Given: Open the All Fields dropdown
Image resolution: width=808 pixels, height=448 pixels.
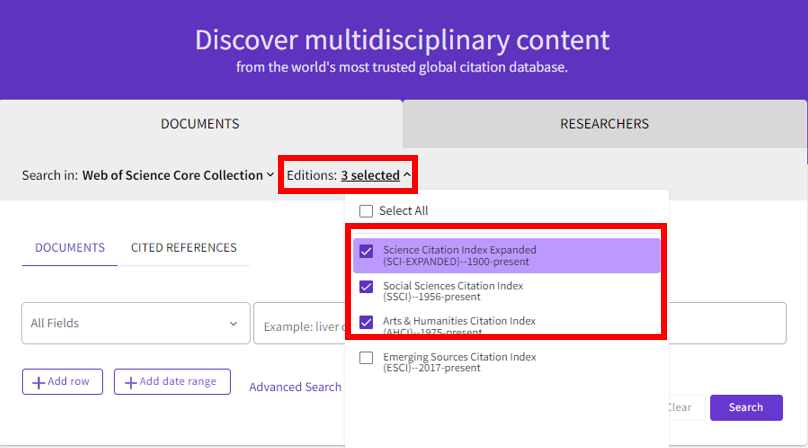Looking at the screenshot, I should point(136,323).
